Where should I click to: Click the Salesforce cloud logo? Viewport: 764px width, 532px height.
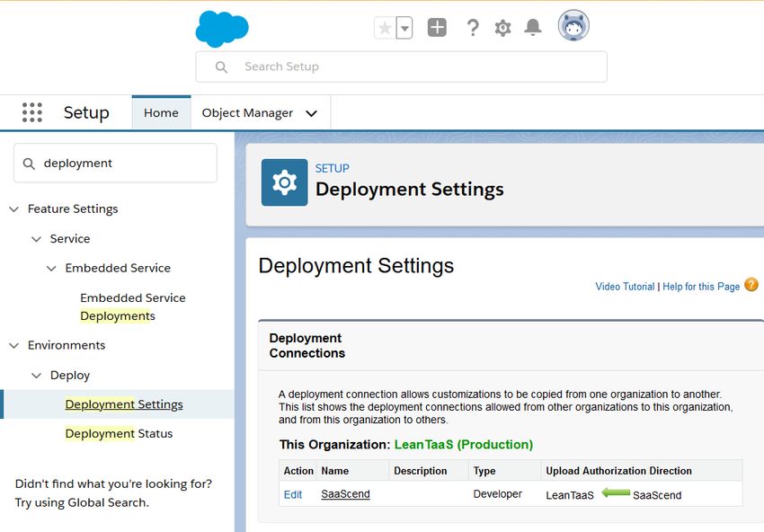pyautogui.click(x=222, y=29)
